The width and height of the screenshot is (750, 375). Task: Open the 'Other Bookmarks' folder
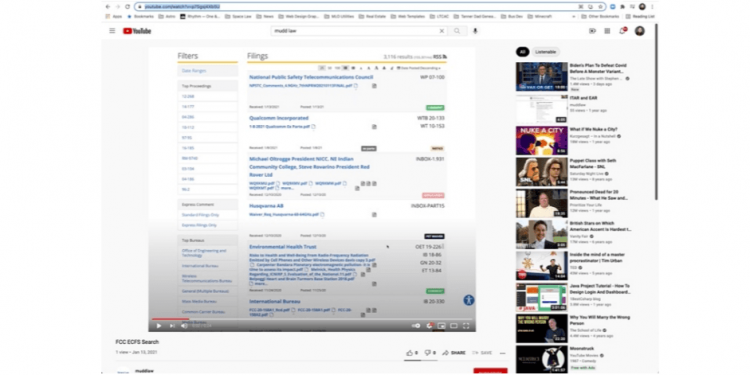click(600, 16)
